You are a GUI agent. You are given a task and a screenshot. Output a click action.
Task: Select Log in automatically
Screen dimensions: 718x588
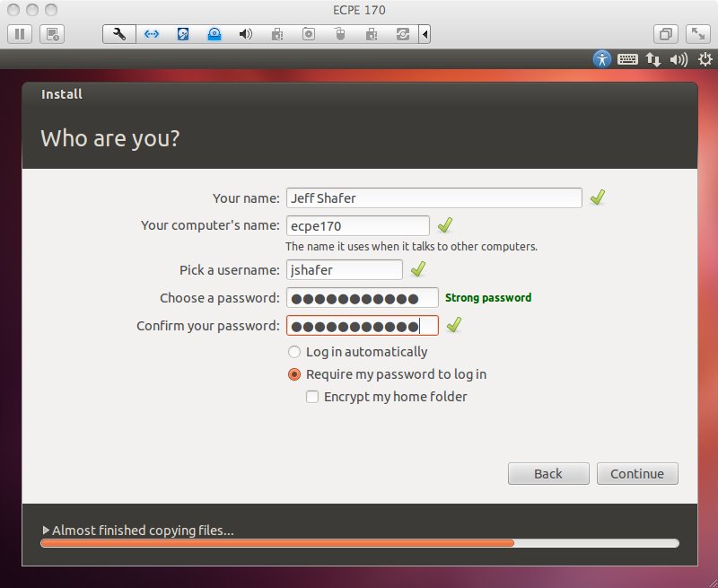coord(294,352)
